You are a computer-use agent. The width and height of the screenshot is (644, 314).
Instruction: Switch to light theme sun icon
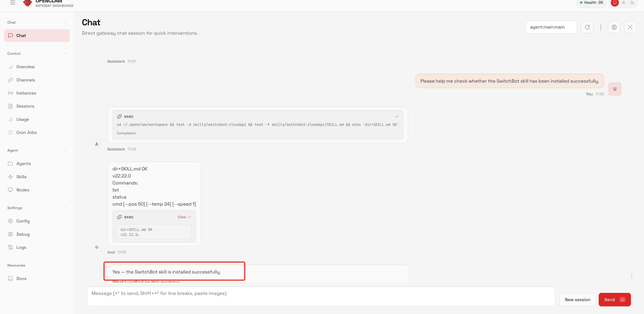[624, 3]
